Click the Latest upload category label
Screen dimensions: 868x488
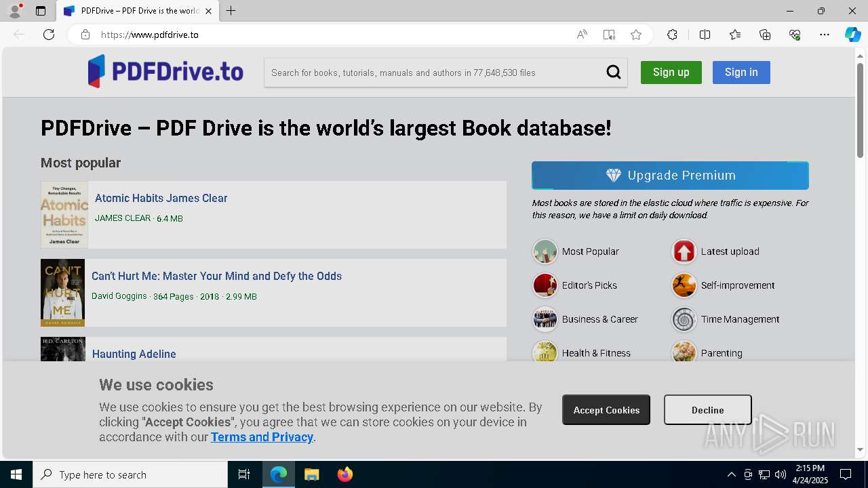coord(730,251)
